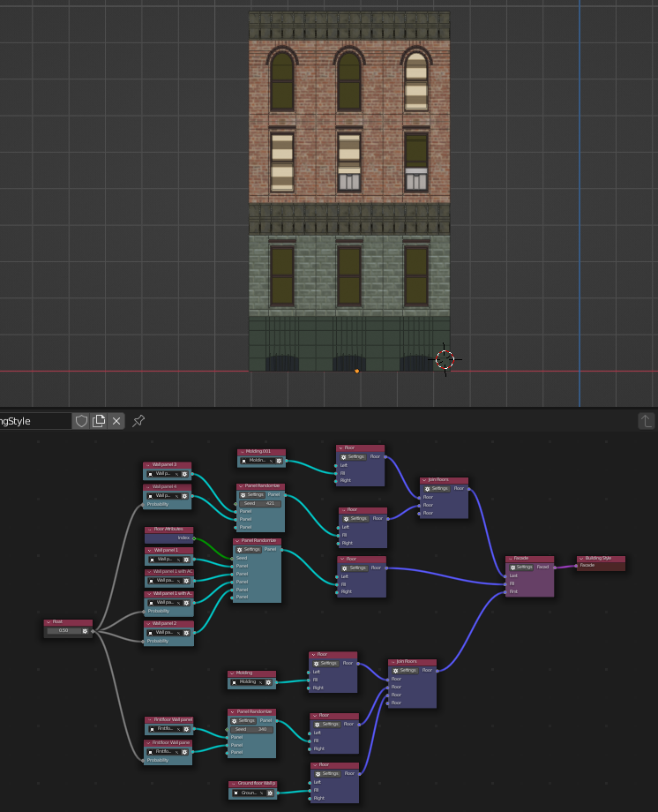Toggle the pin node tree icon
This screenshot has width=658, height=812.
138,421
